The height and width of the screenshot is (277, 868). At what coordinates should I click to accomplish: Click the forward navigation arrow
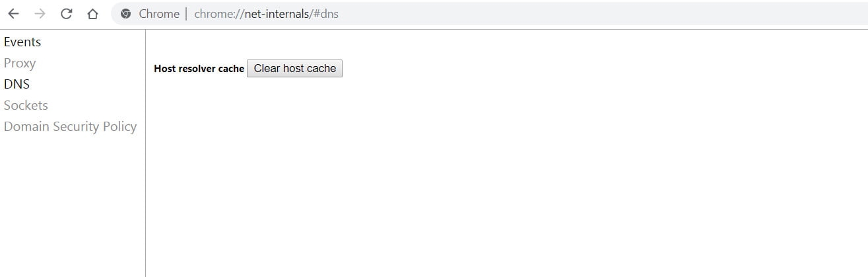point(40,14)
